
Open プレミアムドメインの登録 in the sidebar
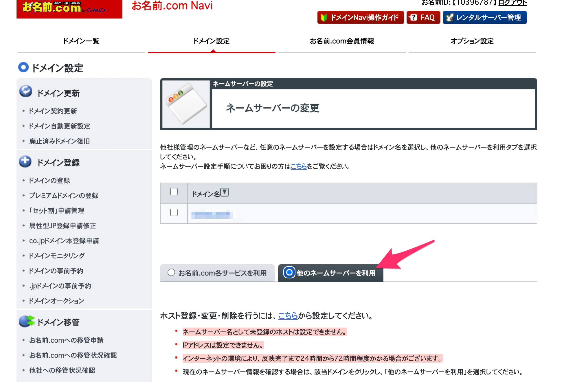click(64, 196)
